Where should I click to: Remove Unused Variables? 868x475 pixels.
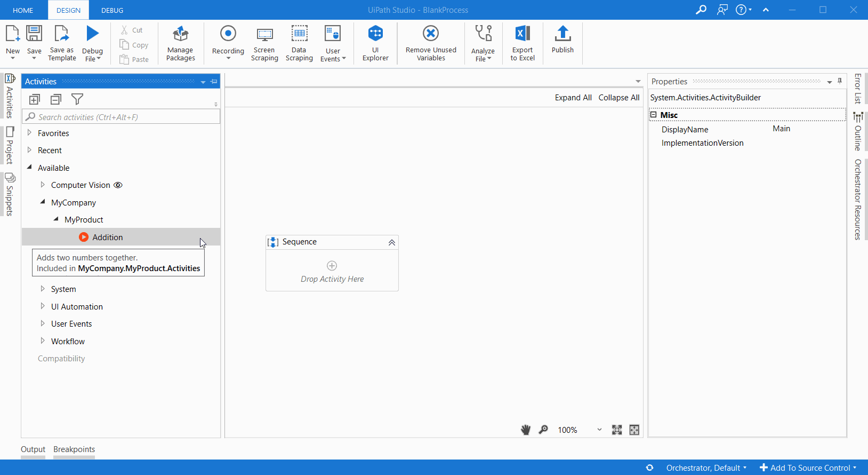pos(431,43)
